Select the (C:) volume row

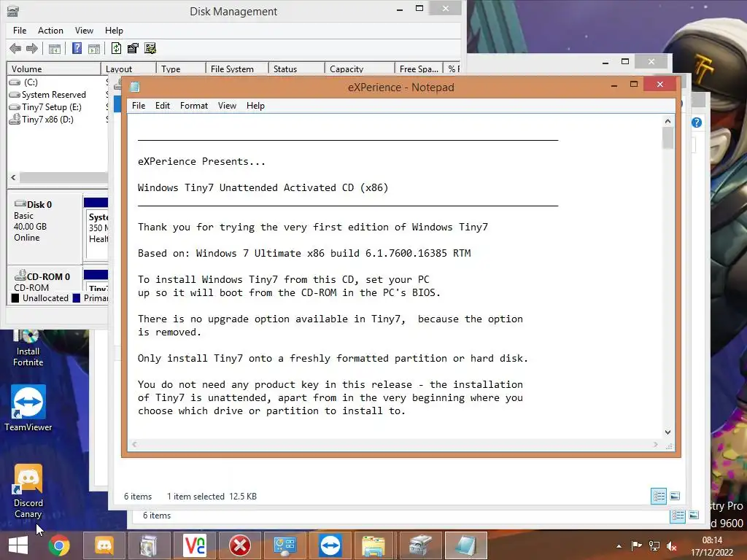57,82
